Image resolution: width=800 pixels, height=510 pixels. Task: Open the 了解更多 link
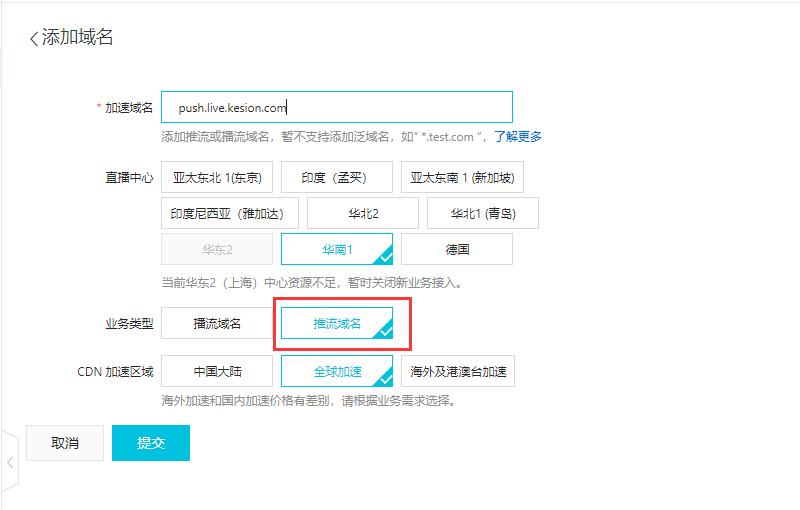[x=518, y=136]
